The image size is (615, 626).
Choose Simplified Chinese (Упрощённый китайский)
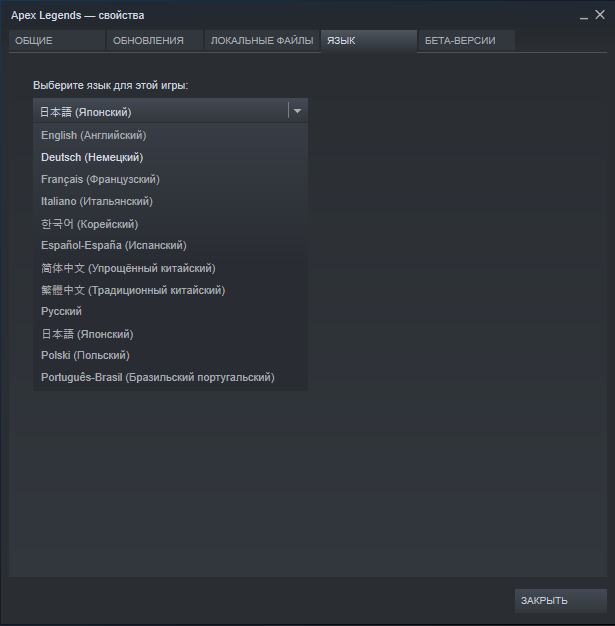pos(170,267)
